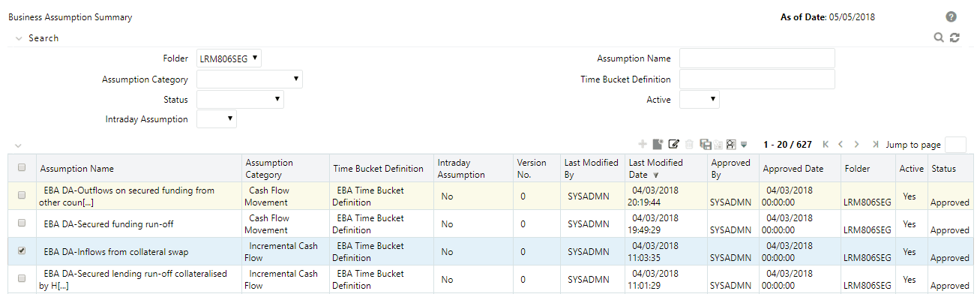Check EBA DA-Secured lending run-off row
This screenshot has height=294, width=980.
coord(22,278)
